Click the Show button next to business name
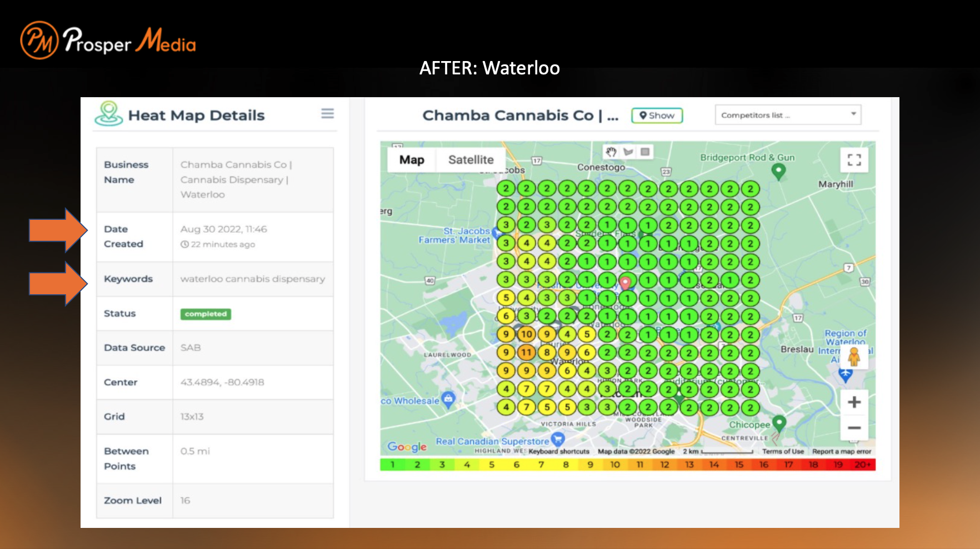980x549 pixels. (x=657, y=115)
